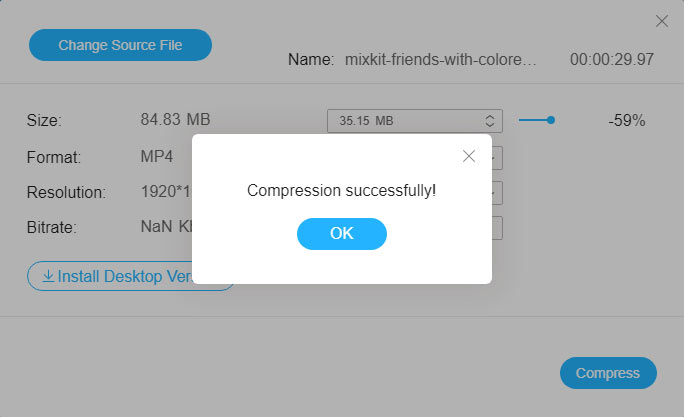Click the download arrow icon beside Install Desktop
Screen dimensions: 684x417
[x=47, y=276]
